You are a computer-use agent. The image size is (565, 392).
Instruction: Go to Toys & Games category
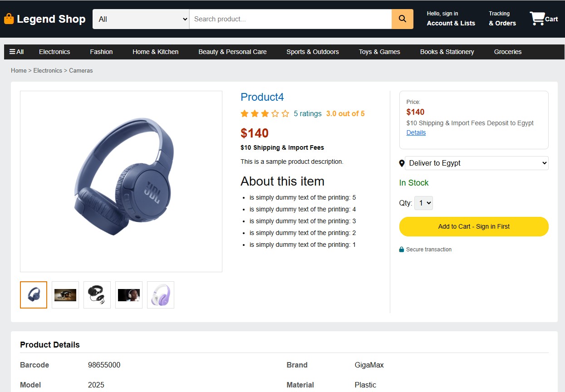point(379,52)
